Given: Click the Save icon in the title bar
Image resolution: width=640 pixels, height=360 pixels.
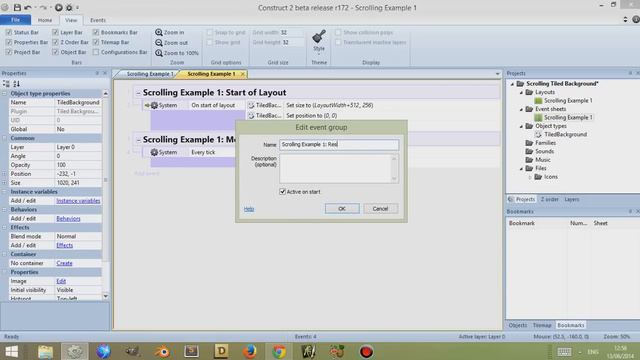Looking at the screenshot, I should [17, 7].
